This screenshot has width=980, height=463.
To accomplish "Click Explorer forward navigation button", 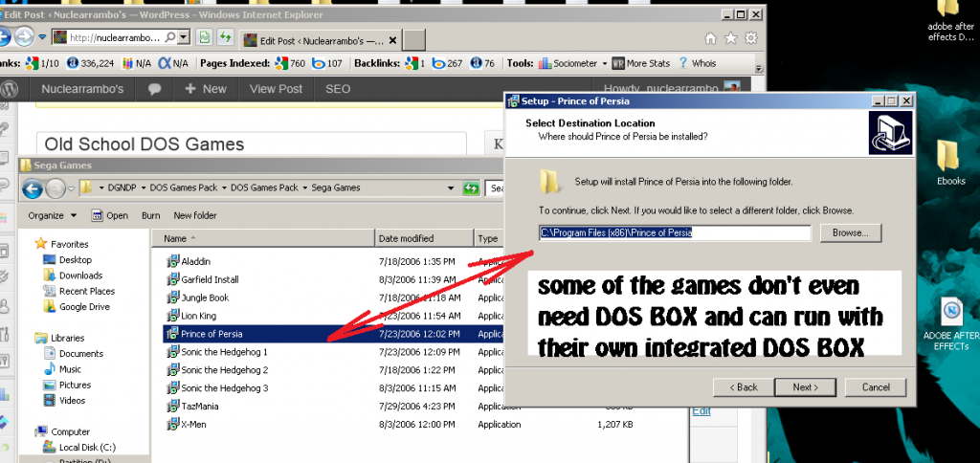I will (x=55, y=188).
